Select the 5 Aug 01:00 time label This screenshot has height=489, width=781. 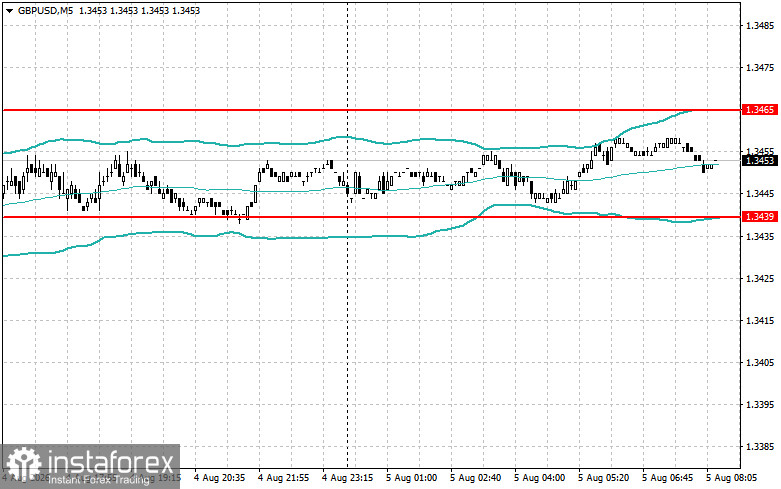click(411, 478)
